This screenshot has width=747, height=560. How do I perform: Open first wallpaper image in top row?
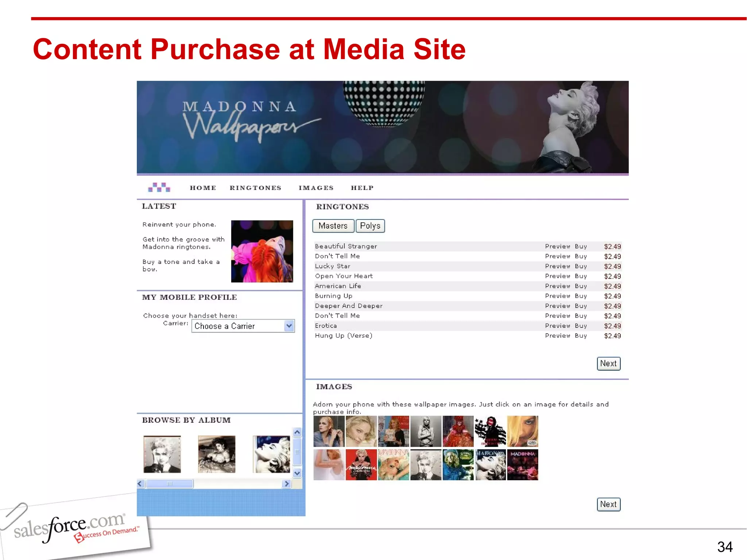[x=329, y=431]
